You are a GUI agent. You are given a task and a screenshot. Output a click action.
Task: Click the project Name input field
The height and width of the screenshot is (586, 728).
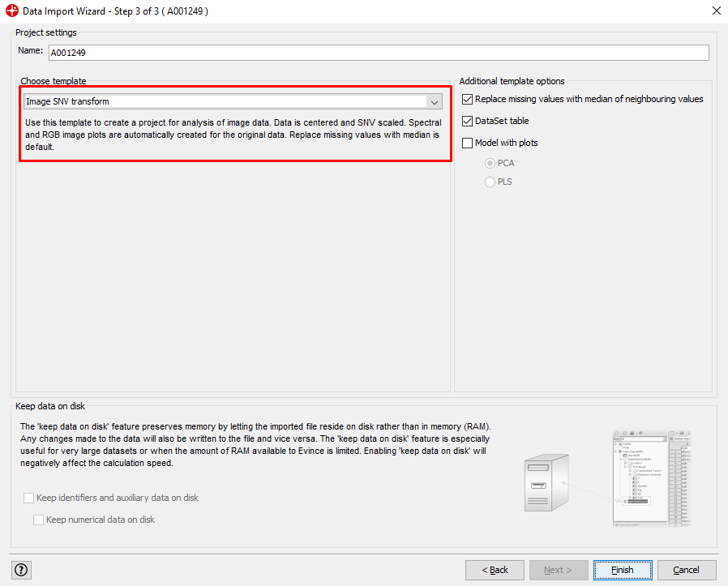(x=378, y=53)
